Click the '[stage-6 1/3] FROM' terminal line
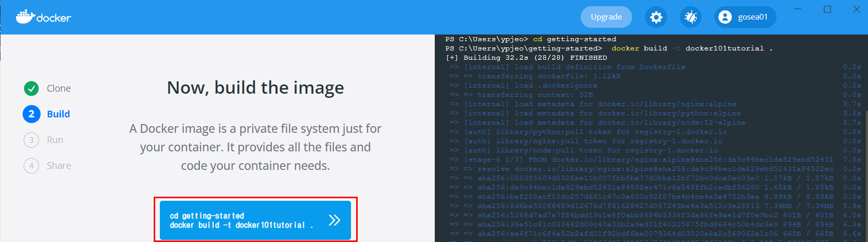This screenshot has width=868, height=242. tap(655, 160)
